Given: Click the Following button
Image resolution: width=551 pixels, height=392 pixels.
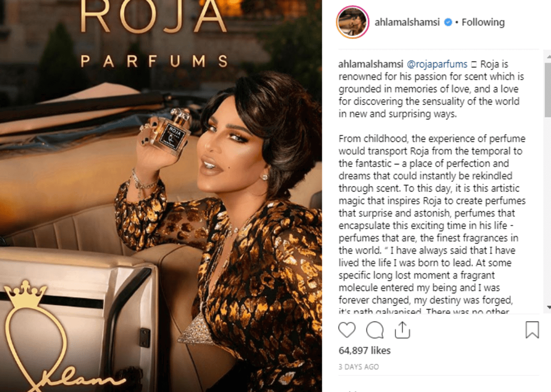Looking at the screenshot, I should [483, 22].
